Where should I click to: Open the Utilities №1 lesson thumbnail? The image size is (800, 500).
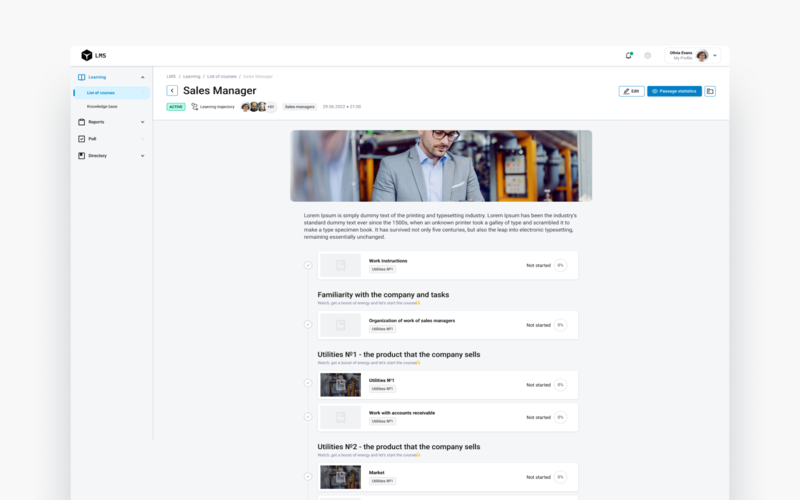pos(340,385)
